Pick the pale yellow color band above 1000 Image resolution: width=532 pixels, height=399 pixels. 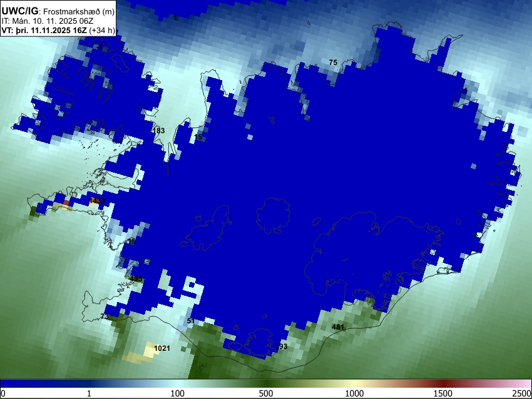(354, 383)
